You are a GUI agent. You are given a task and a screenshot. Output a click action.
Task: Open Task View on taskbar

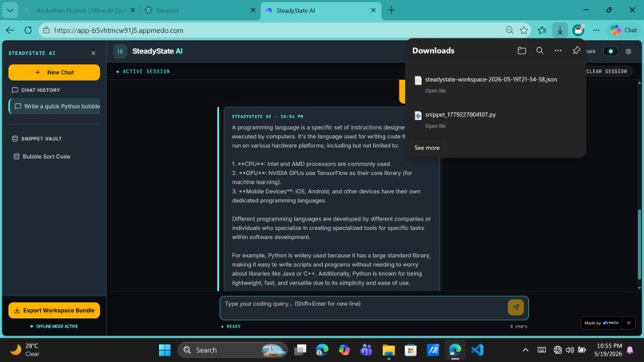pos(300,350)
